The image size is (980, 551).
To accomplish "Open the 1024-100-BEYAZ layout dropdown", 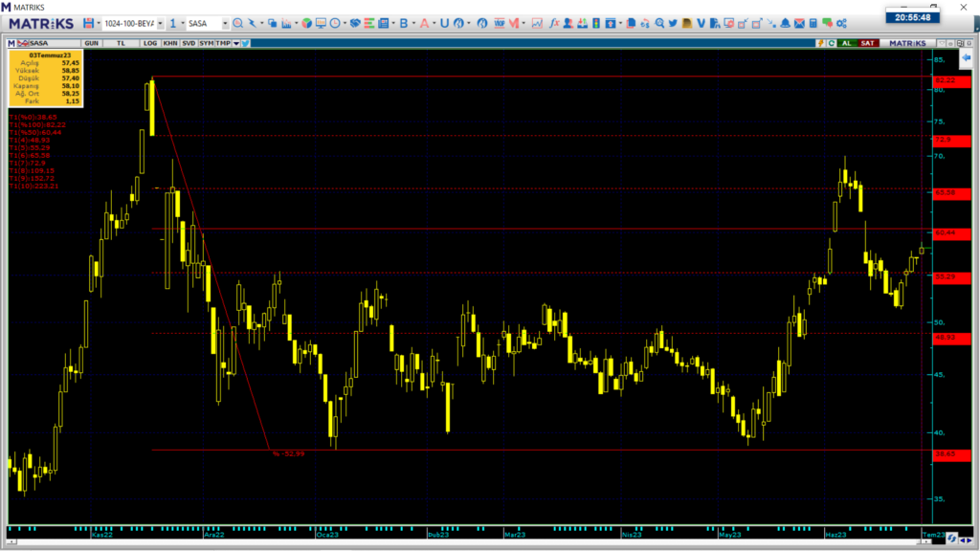I will 160,23.
